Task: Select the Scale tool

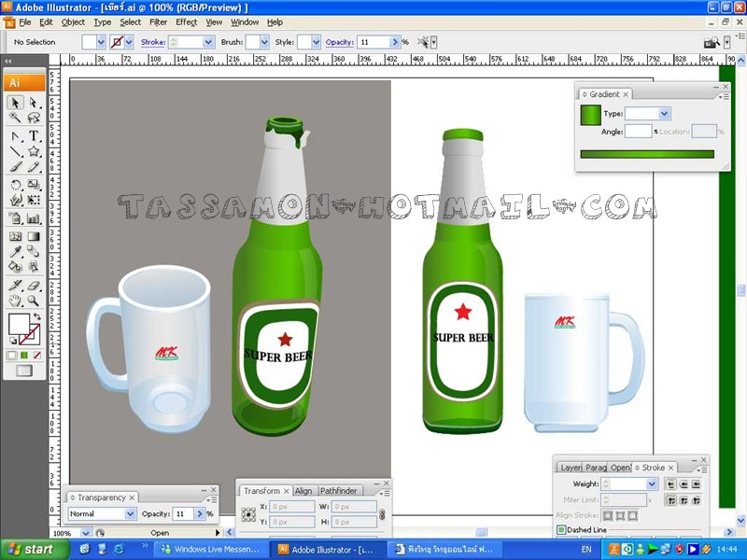Action: tap(34, 185)
